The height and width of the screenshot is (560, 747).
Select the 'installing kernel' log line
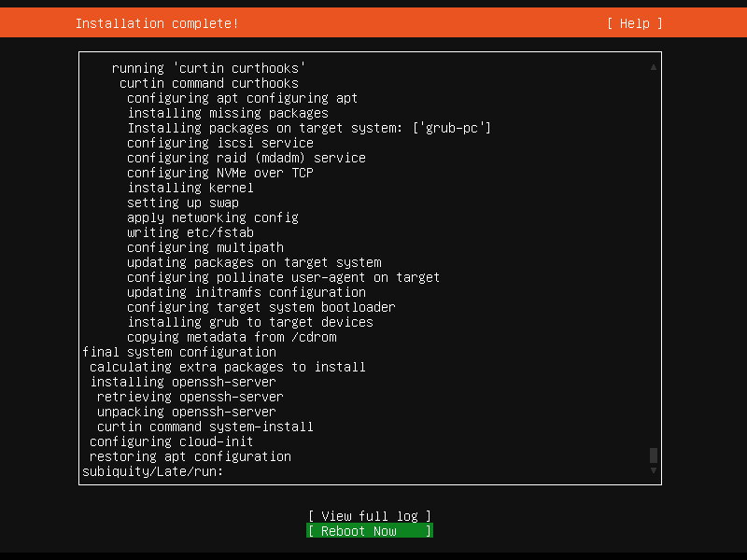pyautogui.click(x=190, y=188)
